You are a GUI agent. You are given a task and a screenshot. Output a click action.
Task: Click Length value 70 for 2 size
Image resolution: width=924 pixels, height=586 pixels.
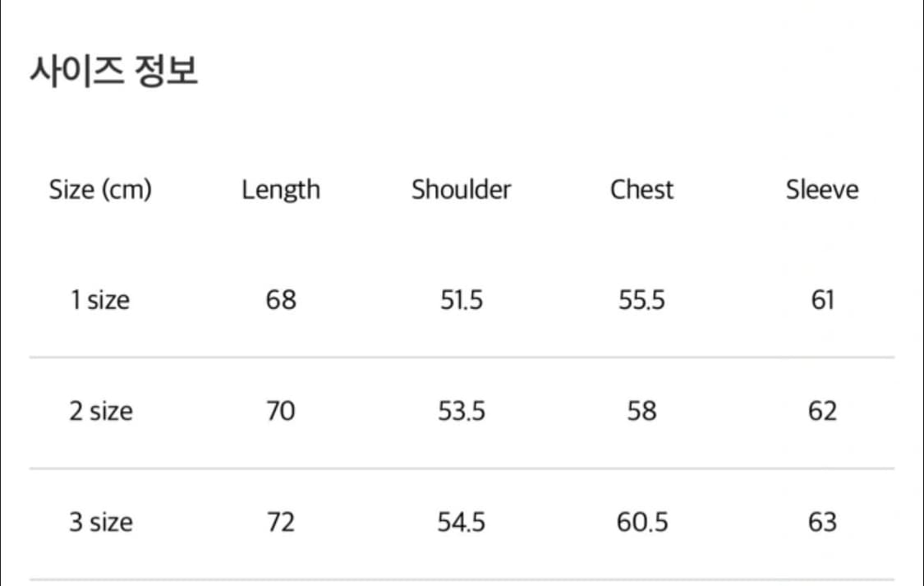tap(281, 411)
